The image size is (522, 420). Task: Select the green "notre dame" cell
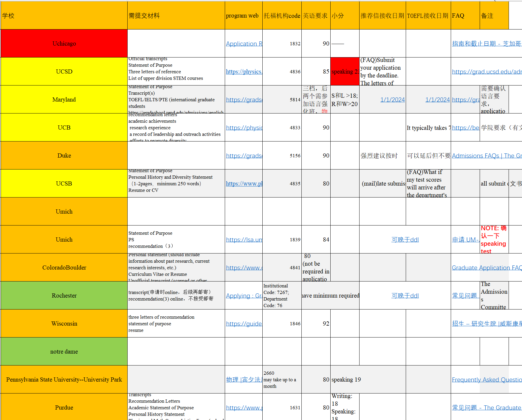pyautogui.click(x=64, y=351)
